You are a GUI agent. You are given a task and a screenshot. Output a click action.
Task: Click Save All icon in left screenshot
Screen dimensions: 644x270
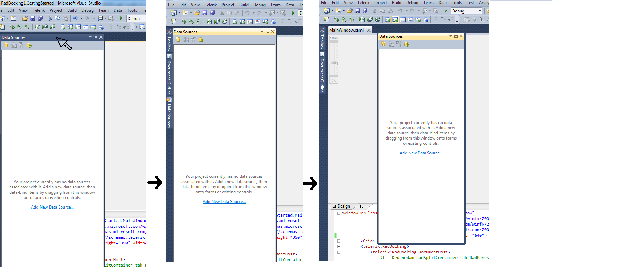(40, 18)
